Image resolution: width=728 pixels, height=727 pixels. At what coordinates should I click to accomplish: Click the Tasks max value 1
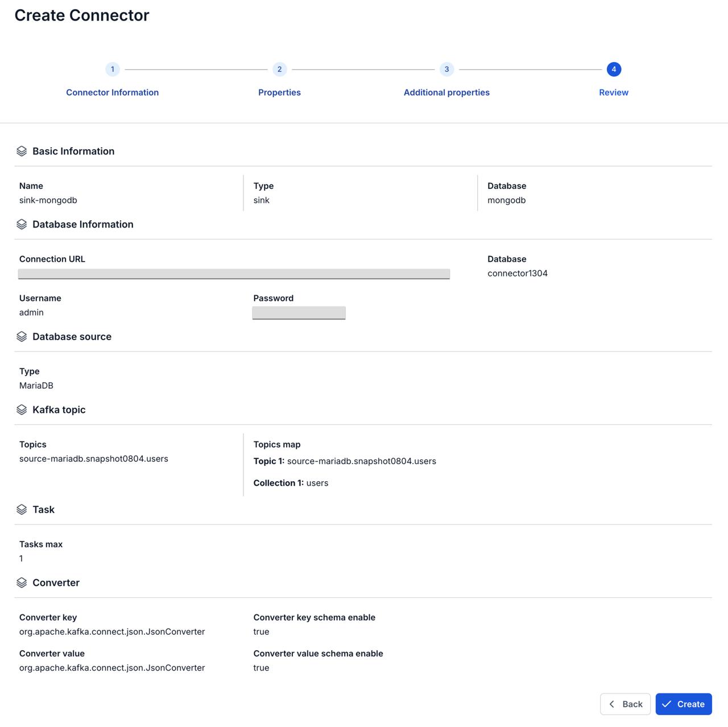coord(21,559)
